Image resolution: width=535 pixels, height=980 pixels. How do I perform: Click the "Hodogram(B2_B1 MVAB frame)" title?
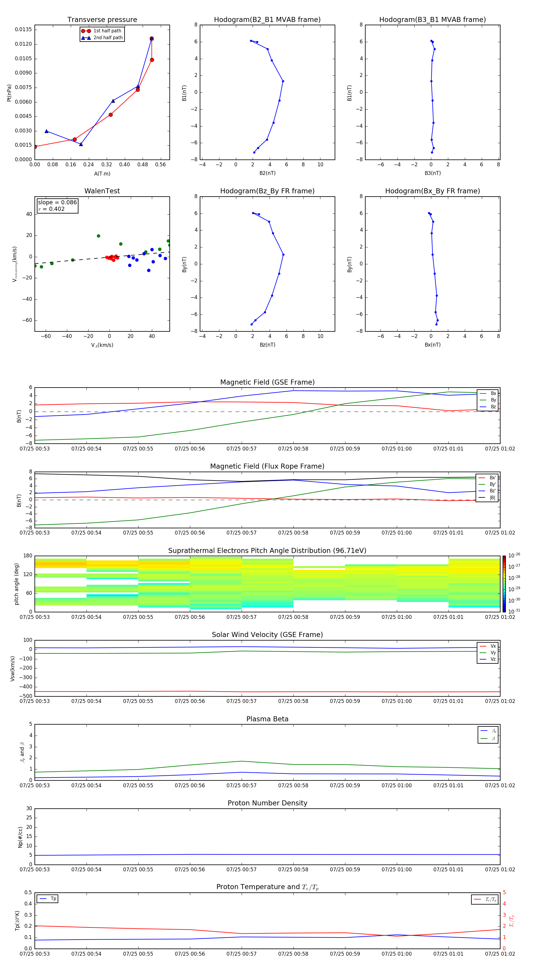click(x=267, y=20)
